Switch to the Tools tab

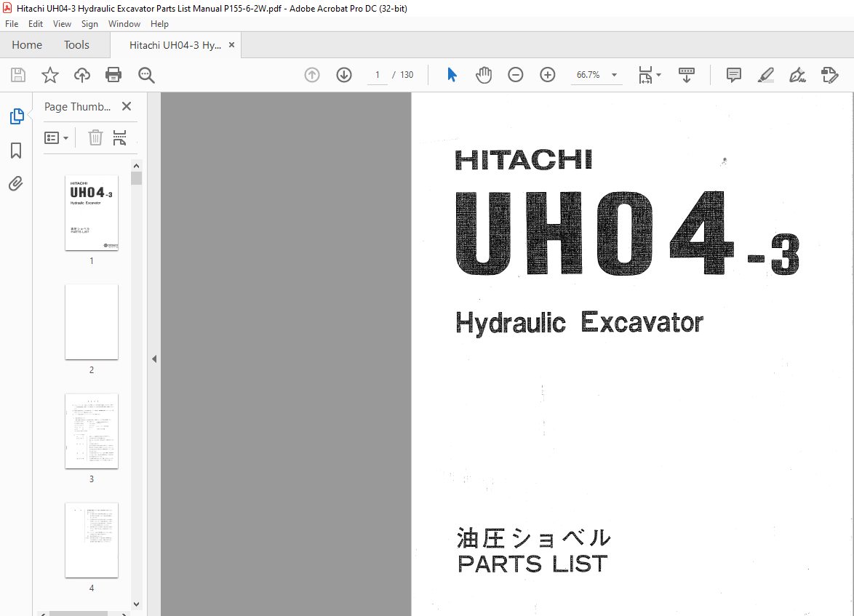[76, 45]
